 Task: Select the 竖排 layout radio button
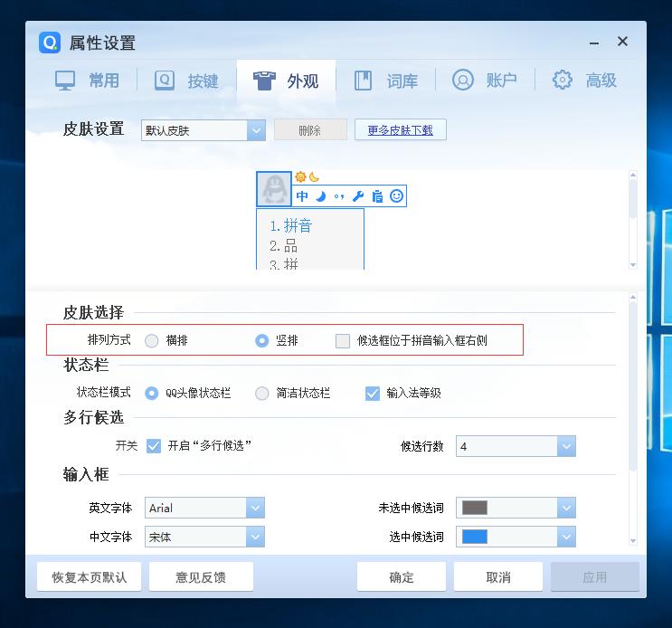pos(262,341)
